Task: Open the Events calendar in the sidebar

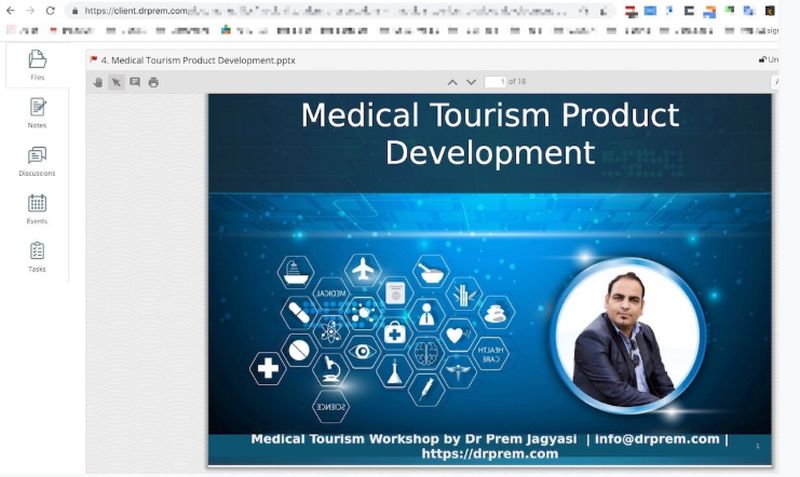Action: [37, 209]
